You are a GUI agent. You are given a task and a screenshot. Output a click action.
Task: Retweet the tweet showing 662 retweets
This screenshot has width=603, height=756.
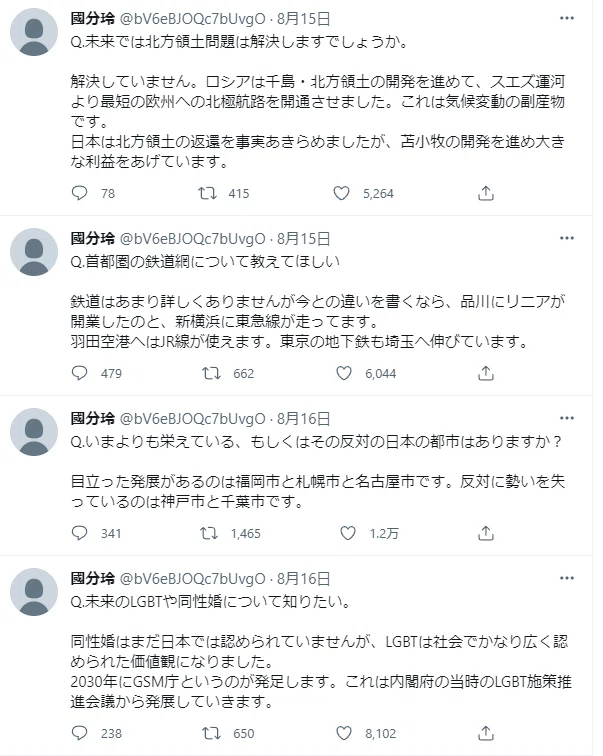[x=211, y=373]
